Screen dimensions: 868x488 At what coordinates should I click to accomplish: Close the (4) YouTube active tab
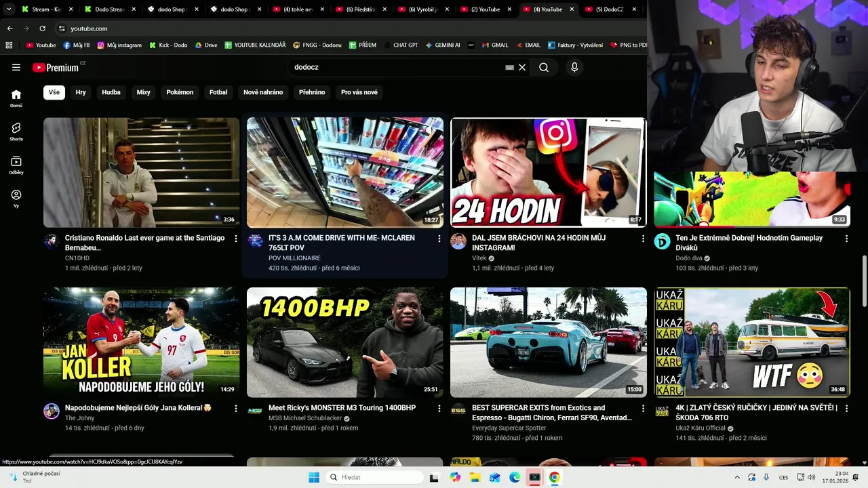point(572,9)
